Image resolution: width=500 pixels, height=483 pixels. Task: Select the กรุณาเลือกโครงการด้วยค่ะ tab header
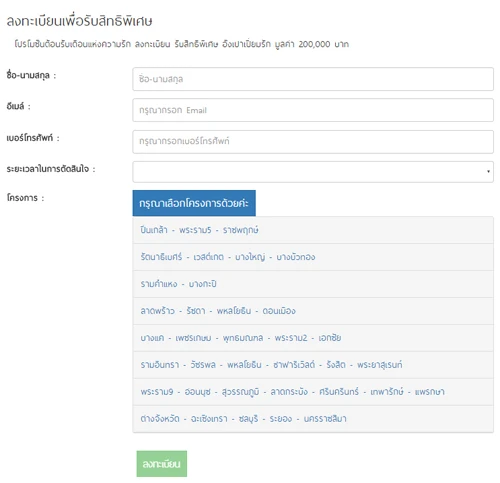[x=194, y=203]
